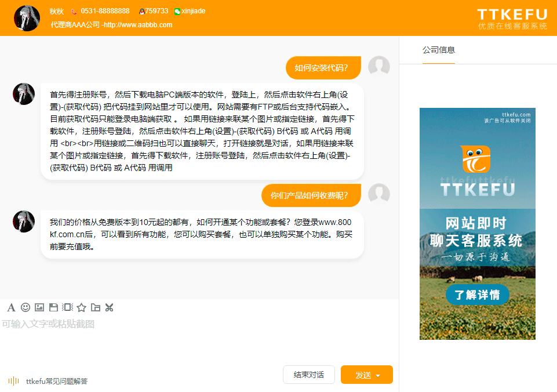Click the WeChat ID xinjiade
This screenshot has height=392, width=557.
point(194,11)
